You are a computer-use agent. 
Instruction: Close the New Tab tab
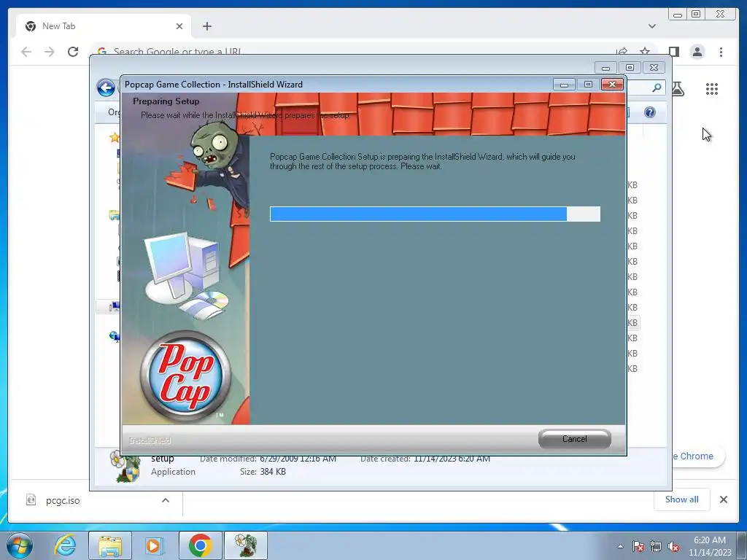(179, 26)
